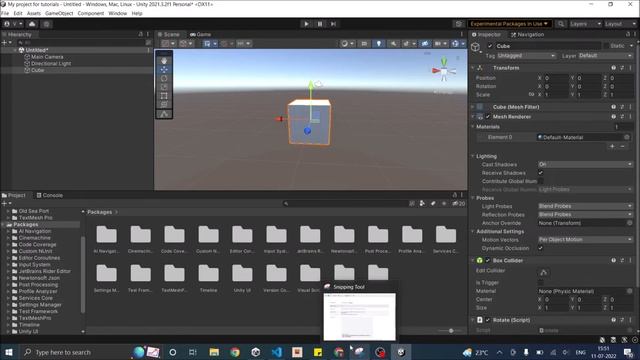Select the Move tool in Scene toolbar
640x360 pixels.
tap(164, 69)
